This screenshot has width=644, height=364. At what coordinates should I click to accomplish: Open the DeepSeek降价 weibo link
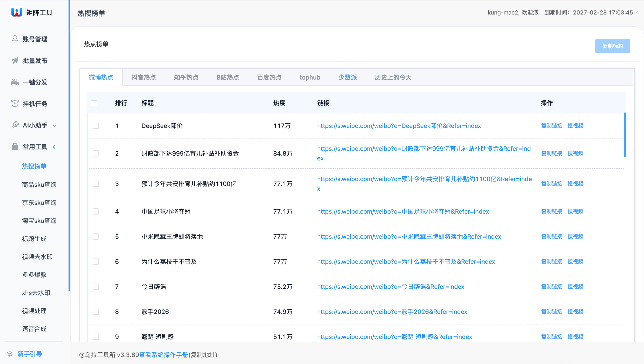pos(399,126)
